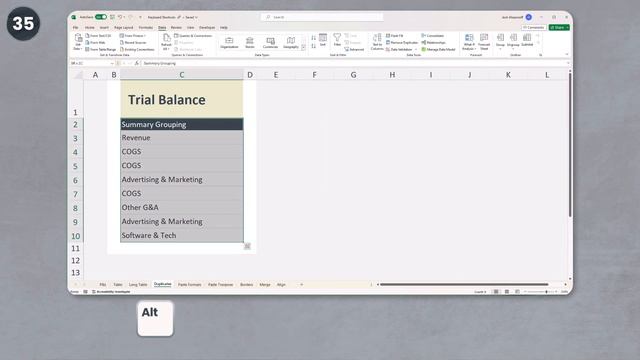Open the Long Table sheet tab

[x=138, y=284]
